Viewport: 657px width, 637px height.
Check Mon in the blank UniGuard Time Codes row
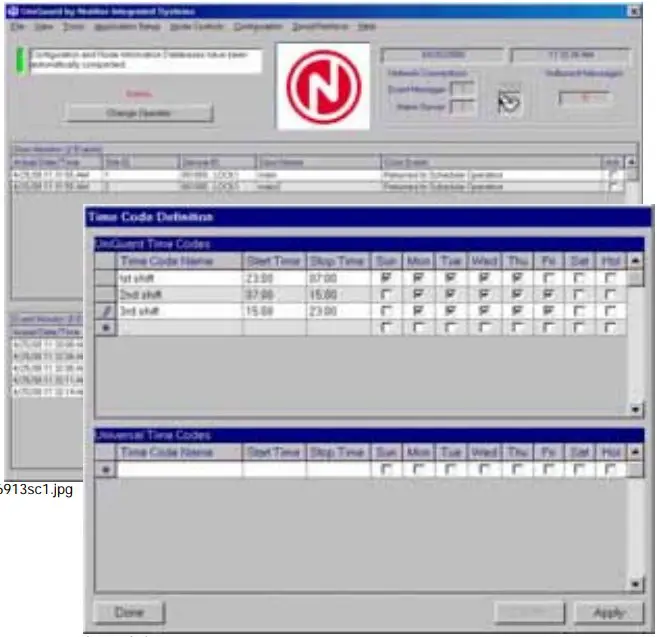click(x=418, y=327)
